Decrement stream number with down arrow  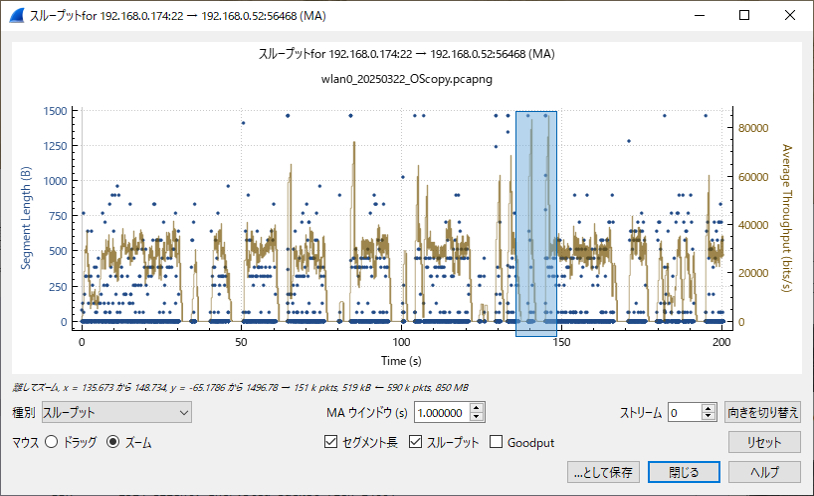(x=709, y=417)
